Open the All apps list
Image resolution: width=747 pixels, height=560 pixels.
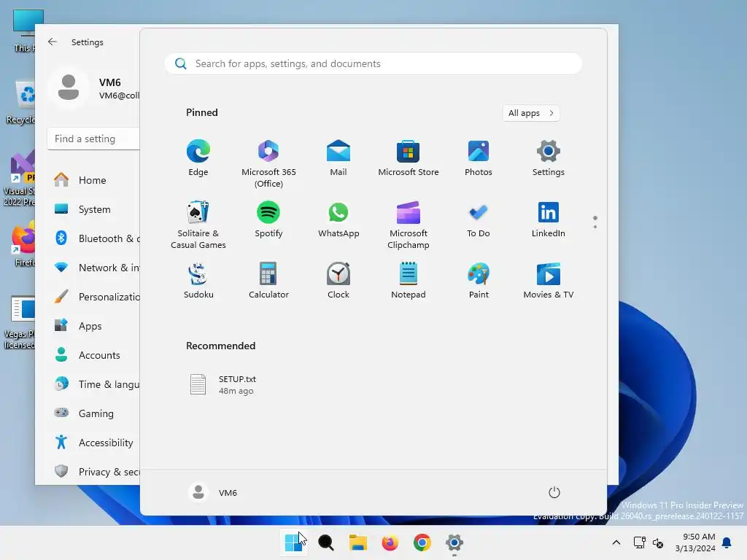coord(531,113)
